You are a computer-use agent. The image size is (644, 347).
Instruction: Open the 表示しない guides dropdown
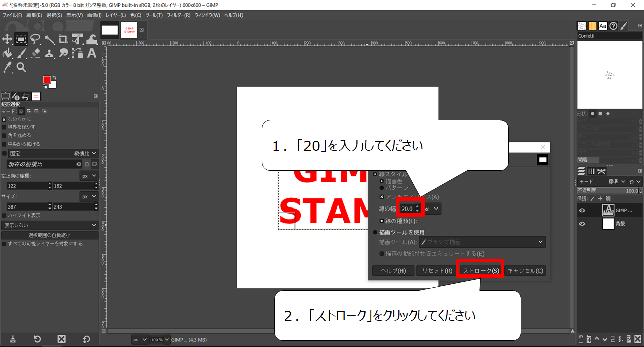(x=49, y=225)
